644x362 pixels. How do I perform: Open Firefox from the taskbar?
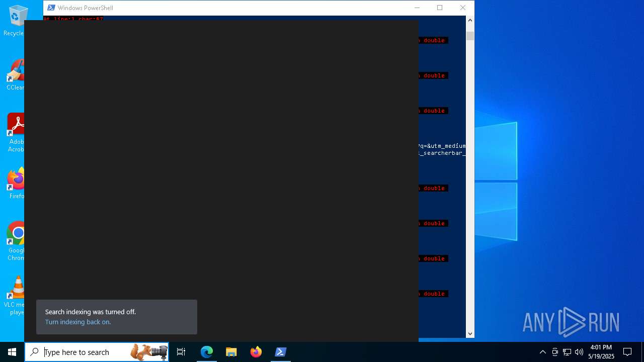[x=256, y=352]
